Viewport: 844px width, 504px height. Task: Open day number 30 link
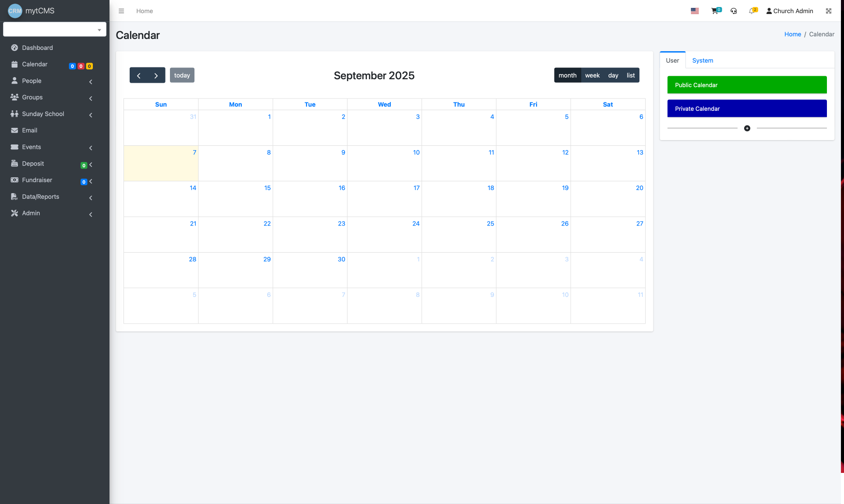[x=341, y=259]
